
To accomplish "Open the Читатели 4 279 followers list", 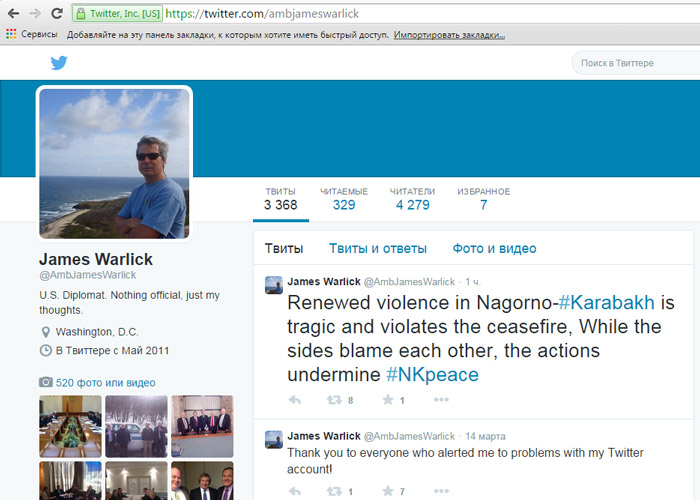I will point(412,200).
